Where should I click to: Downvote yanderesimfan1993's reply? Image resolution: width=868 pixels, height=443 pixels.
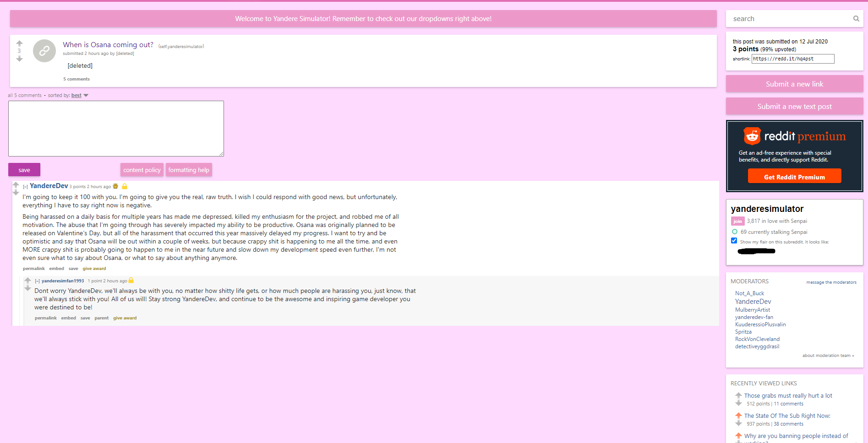pyautogui.click(x=27, y=288)
